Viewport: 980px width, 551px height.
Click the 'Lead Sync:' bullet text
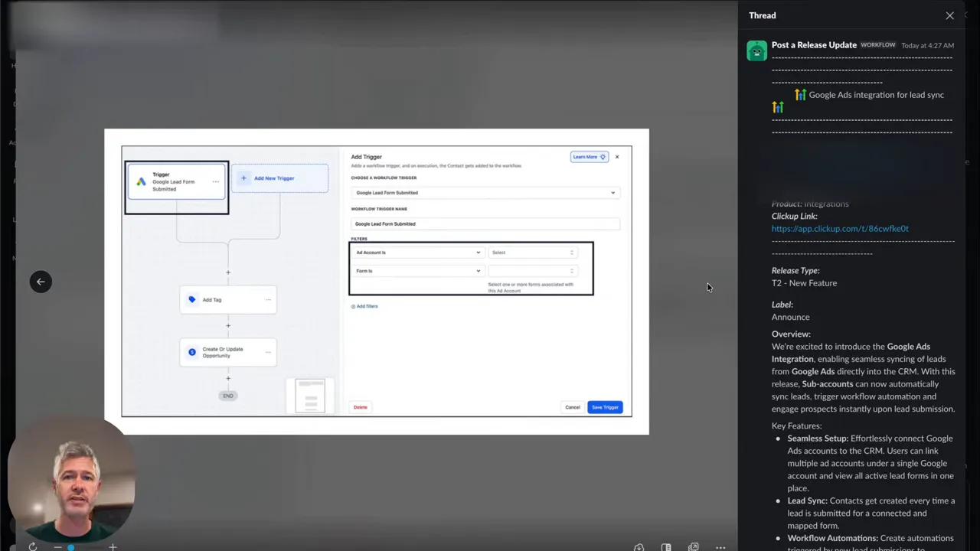(x=807, y=500)
